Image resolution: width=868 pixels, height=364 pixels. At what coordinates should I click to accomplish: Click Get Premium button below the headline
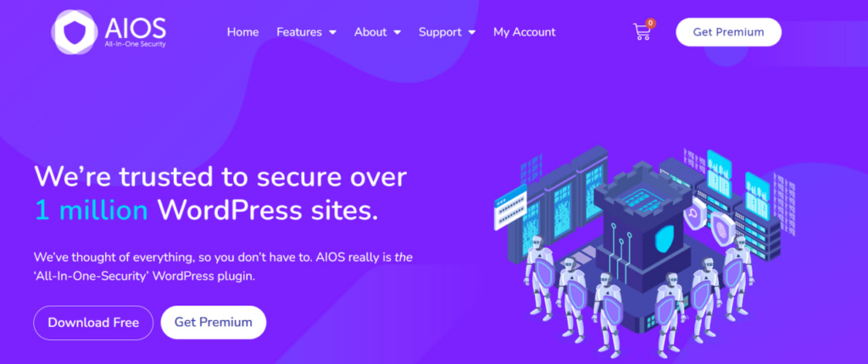pyautogui.click(x=213, y=323)
